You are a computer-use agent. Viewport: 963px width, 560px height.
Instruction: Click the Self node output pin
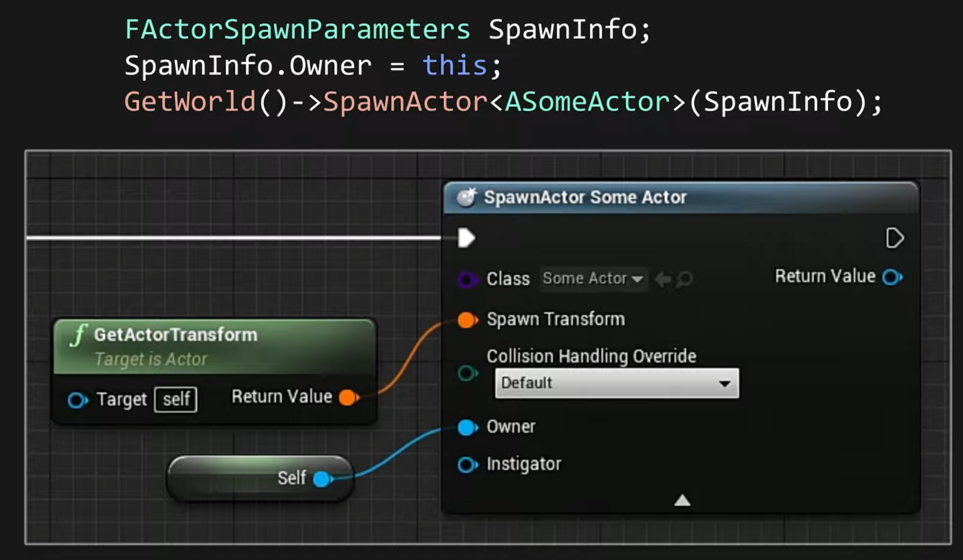(x=323, y=478)
